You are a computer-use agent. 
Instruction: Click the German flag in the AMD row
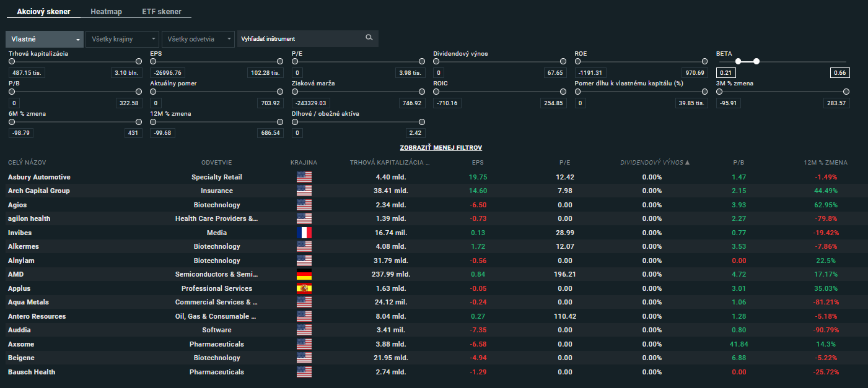pyautogui.click(x=304, y=274)
